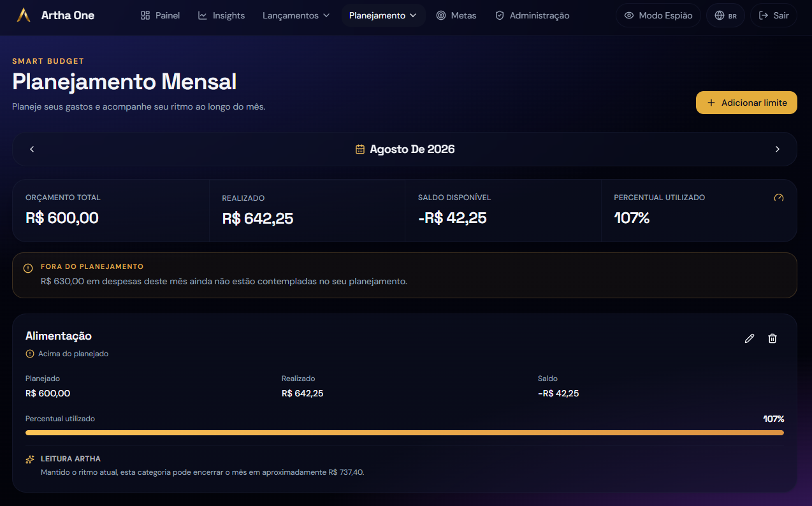Delete the Alimentação limit with trash icon
This screenshot has width=812, height=506.
click(x=772, y=338)
